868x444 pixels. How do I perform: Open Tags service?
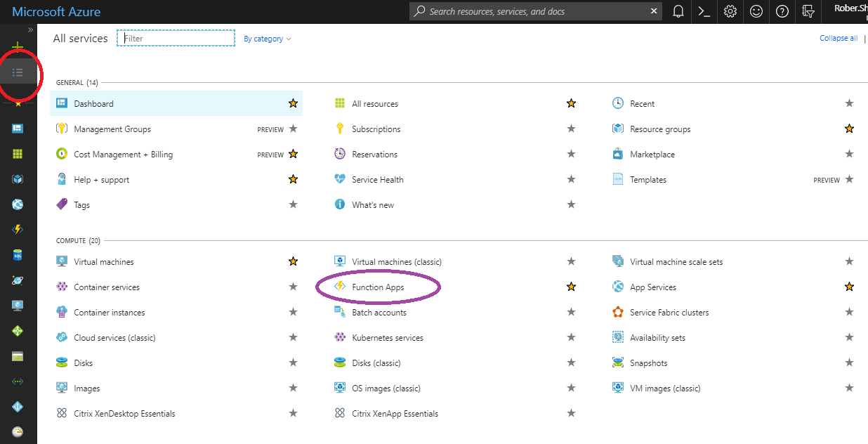pos(82,205)
